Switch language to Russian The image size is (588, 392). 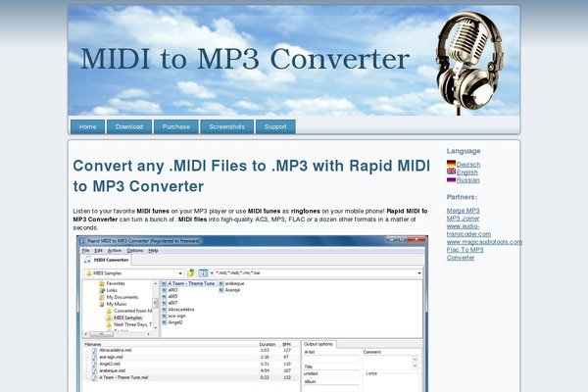pyautogui.click(x=468, y=180)
